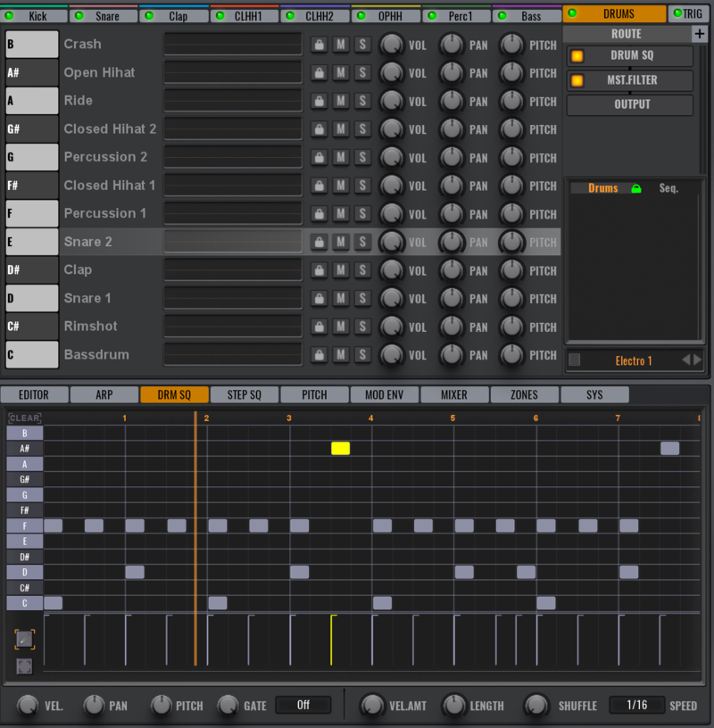Lock the Snare 2 channel with its padlock
This screenshot has width=714, height=728.
[318, 242]
